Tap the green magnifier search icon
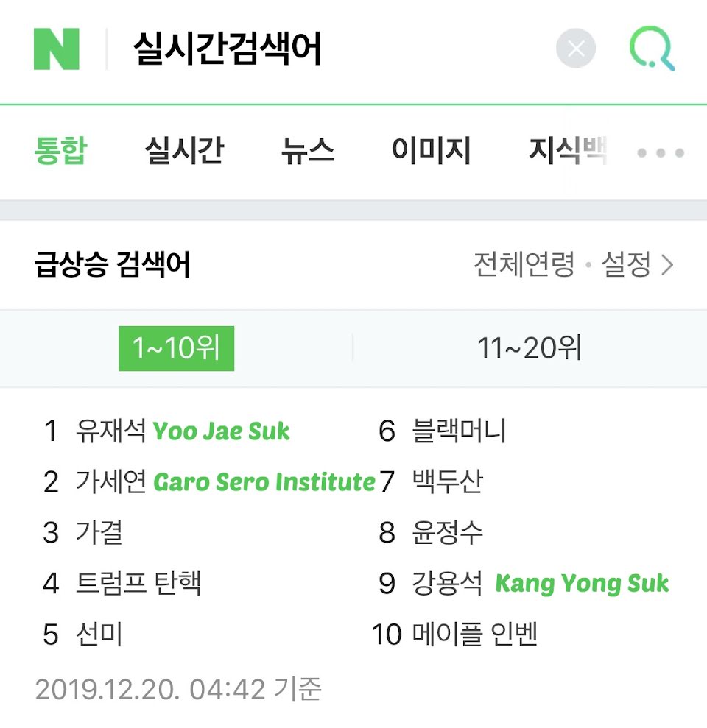The height and width of the screenshot is (728, 707). tap(652, 49)
